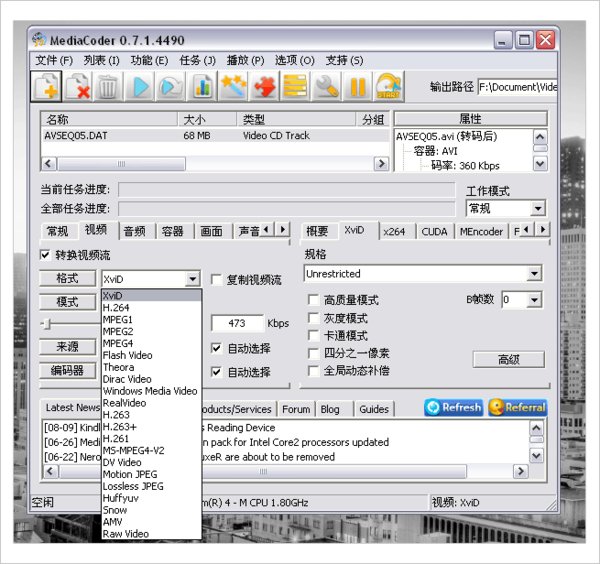Choose Raw Video from the format list
600x564 pixels.
pyautogui.click(x=151, y=534)
